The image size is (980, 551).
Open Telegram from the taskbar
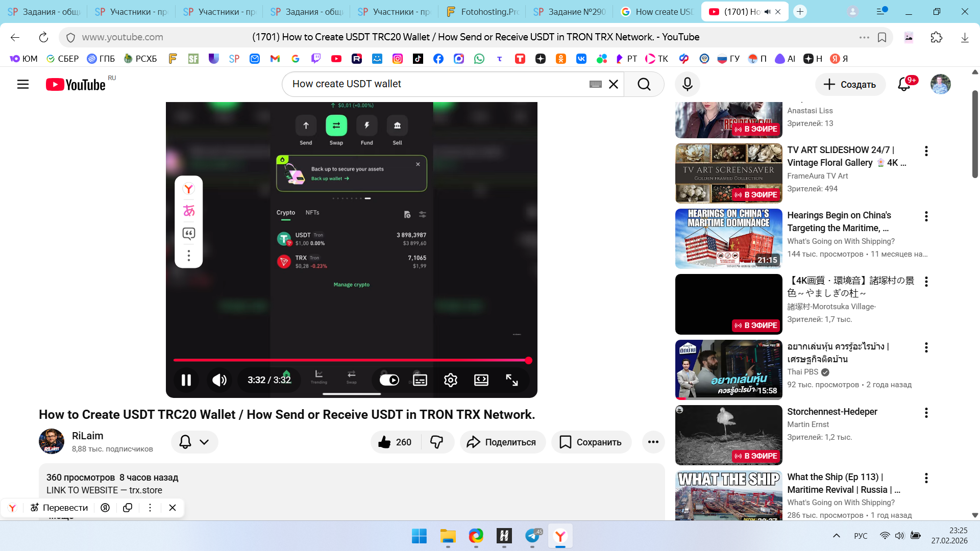[532, 536]
